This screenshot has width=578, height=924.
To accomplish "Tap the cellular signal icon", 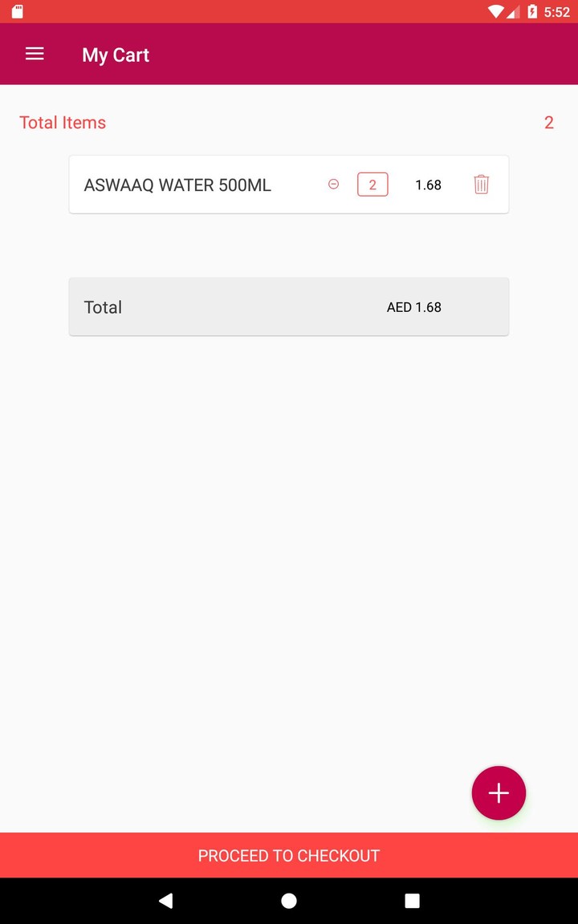I will coord(514,11).
